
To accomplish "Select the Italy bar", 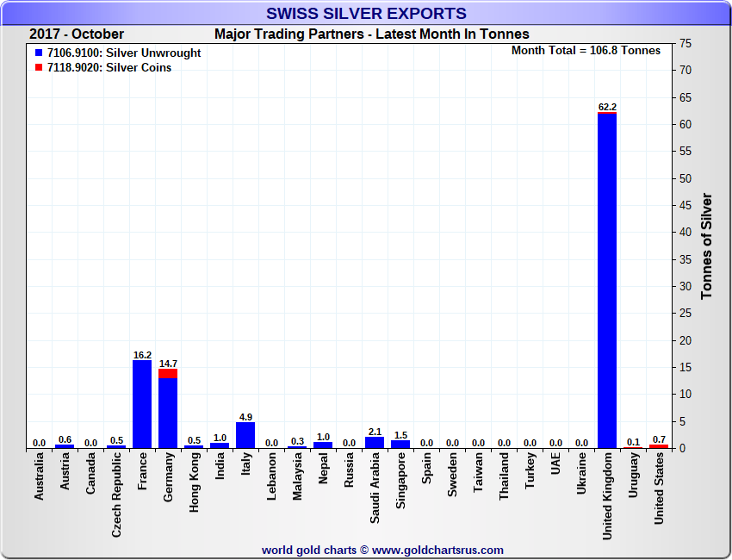I will click(245, 435).
